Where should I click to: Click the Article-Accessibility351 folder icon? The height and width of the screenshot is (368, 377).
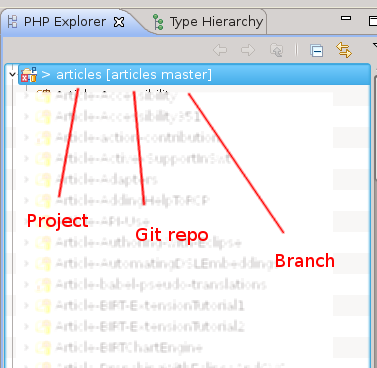tap(43, 117)
